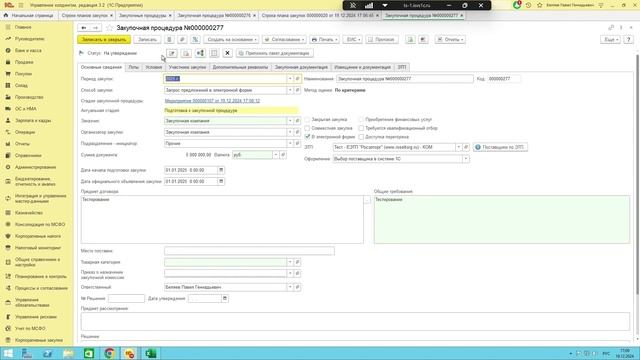
Task: Open the Главное section in sidebar
Action: click(x=23, y=27)
